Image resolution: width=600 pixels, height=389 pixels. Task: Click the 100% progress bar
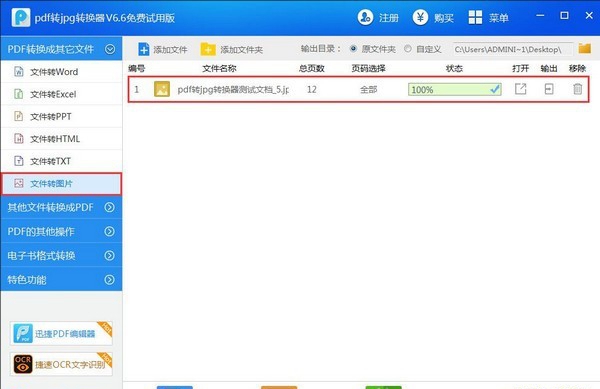pos(455,90)
